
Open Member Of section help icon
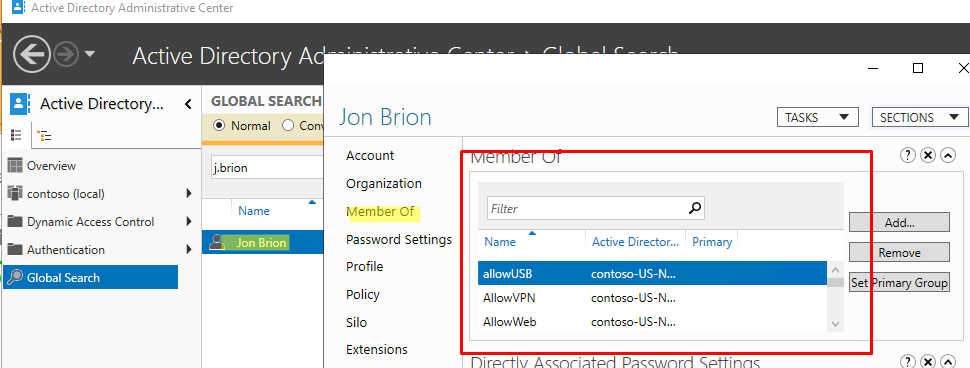[908, 155]
